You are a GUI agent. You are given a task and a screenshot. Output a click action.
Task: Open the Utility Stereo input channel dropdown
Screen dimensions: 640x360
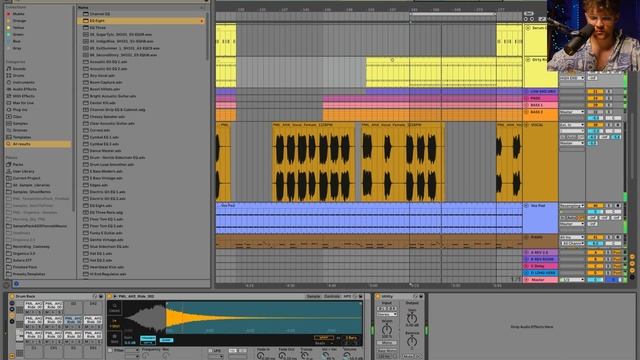[387, 314]
